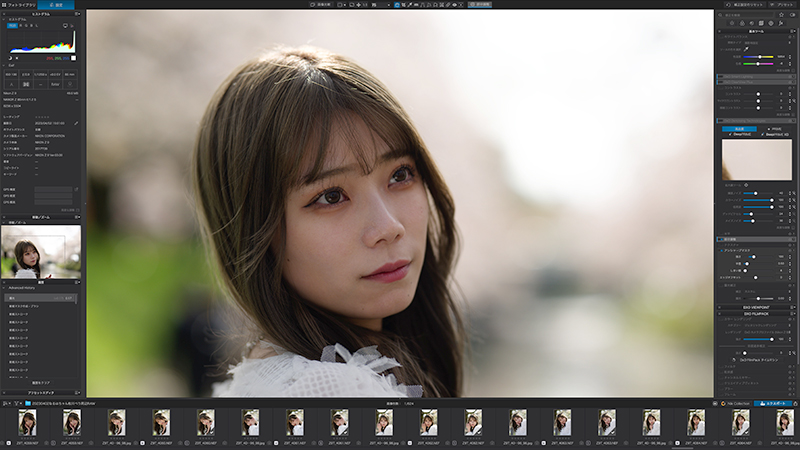Select the crop tool in top toolbar
Image resolution: width=800 pixels, height=450 pixels.
point(404,5)
